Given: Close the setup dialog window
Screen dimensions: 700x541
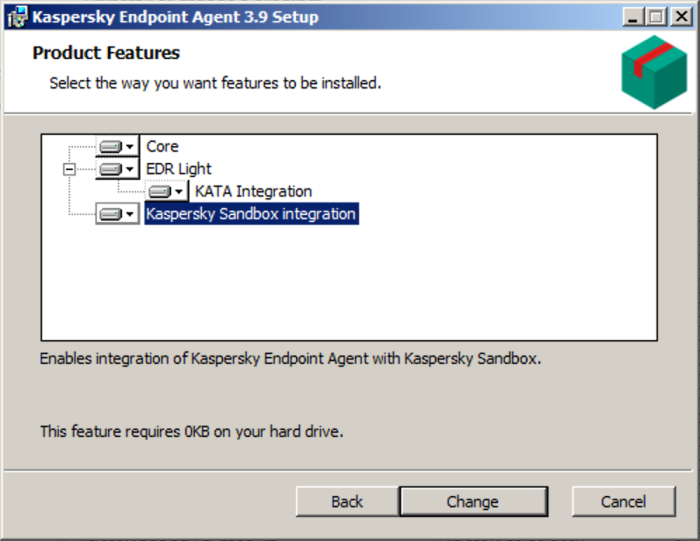Looking at the screenshot, I should click(679, 17).
